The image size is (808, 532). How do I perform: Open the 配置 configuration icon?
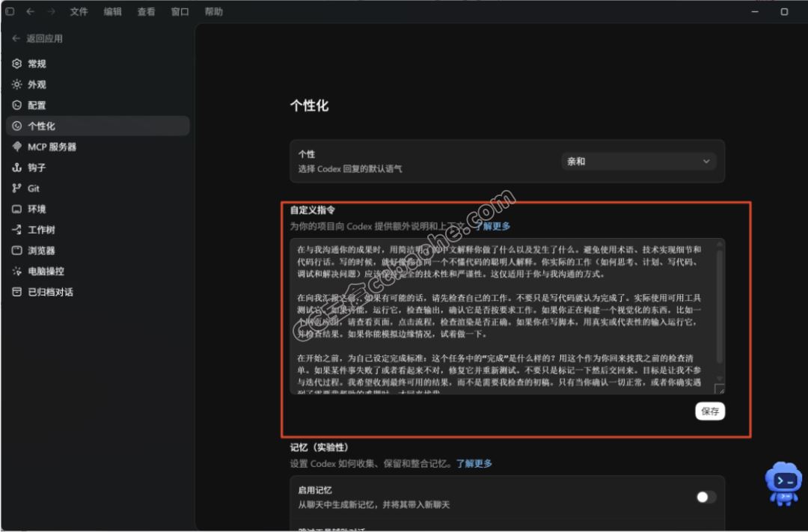(x=17, y=106)
